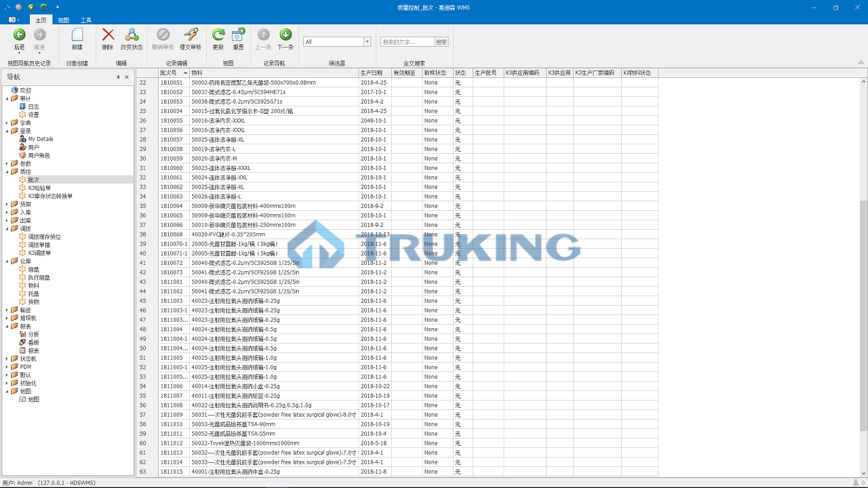This screenshot has width=868, height=488.
Task: Click the 删除 (Delete) red X icon
Action: tap(108, 35)
